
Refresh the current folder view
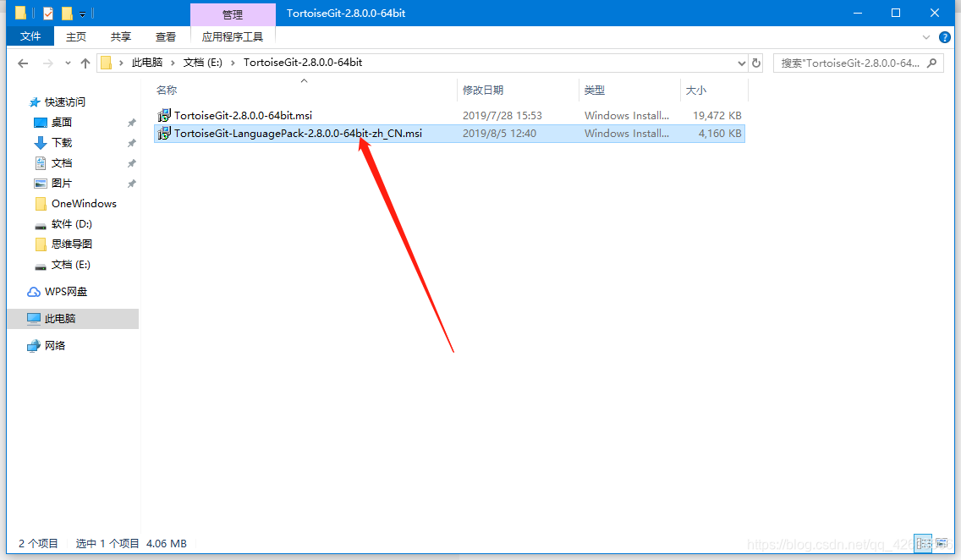point(756,63)
